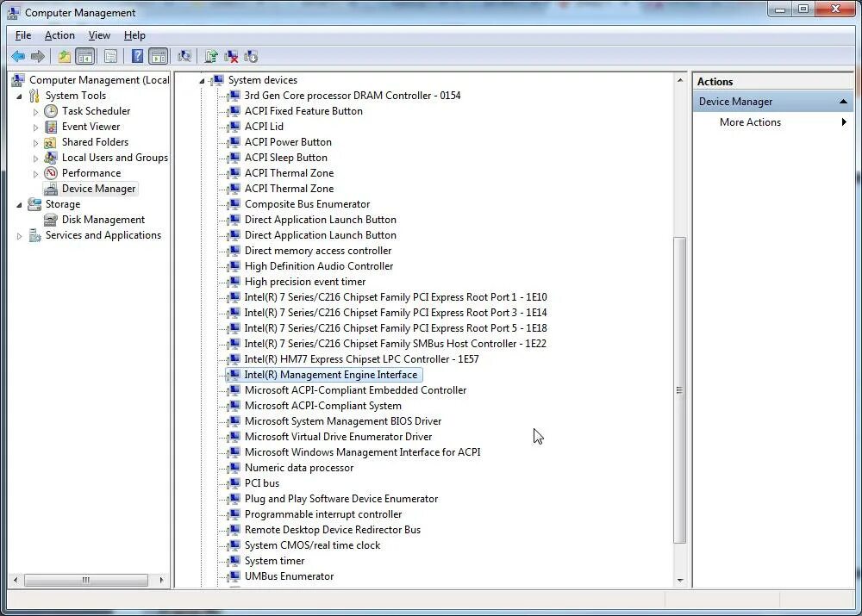Open the Properties toolbar icon
The width and height of the screenshot is (862, 616).
[110, 56]
